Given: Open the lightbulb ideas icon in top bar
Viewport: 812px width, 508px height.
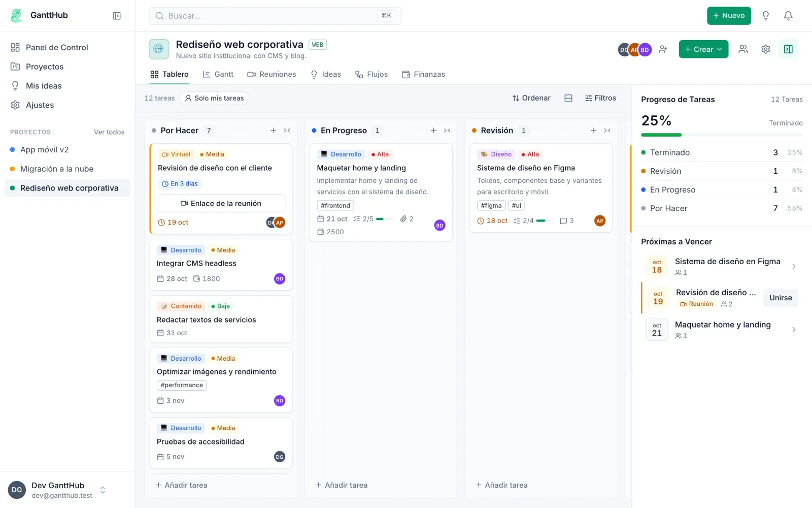Looking at the screenshot, I should click(x=766, y=16).
